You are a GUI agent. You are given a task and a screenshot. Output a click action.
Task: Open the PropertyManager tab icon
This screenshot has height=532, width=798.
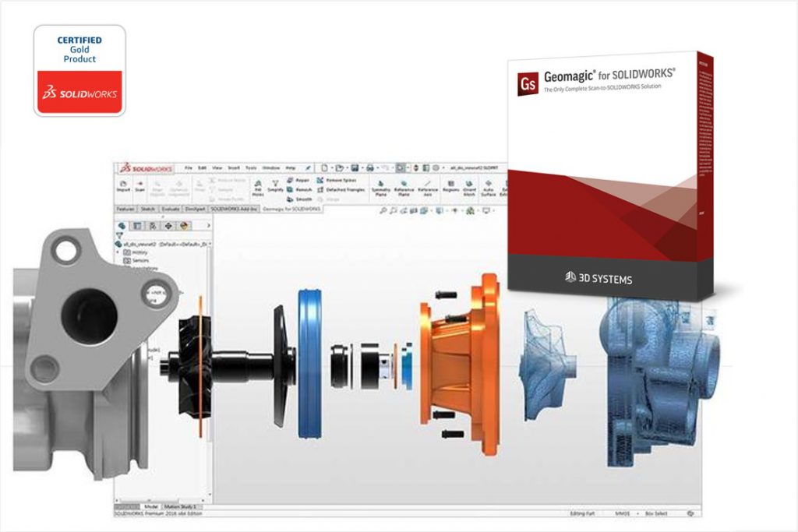coord(137,226)
